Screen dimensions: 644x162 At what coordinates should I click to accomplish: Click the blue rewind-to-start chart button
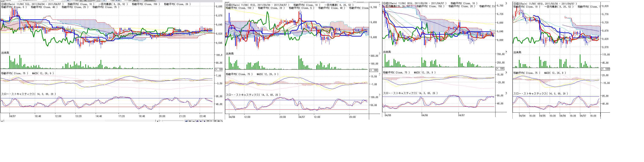click(x=187, y=121)
